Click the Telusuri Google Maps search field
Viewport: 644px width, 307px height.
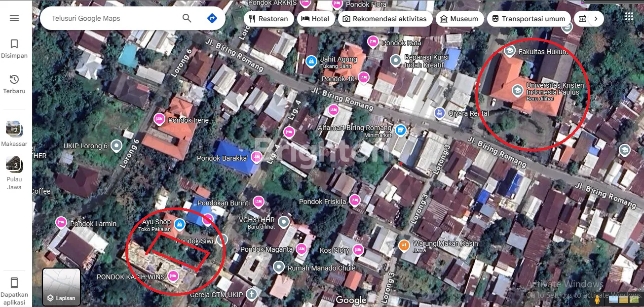[114, 18]
